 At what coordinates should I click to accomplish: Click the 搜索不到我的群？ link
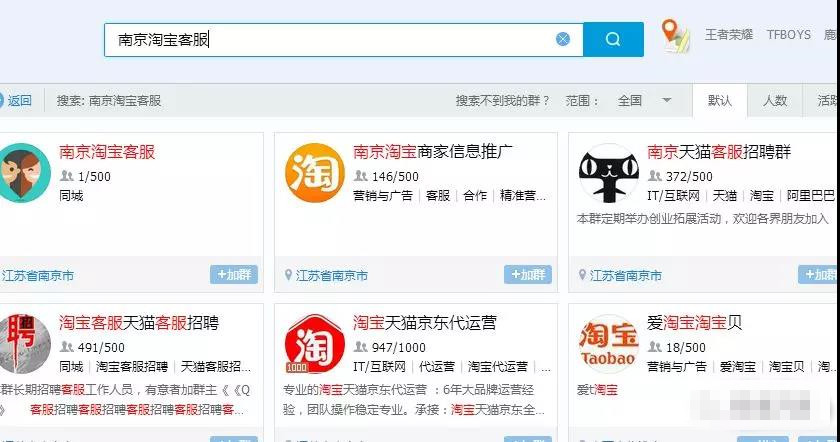pyautogui.click(x=502, y=100)
